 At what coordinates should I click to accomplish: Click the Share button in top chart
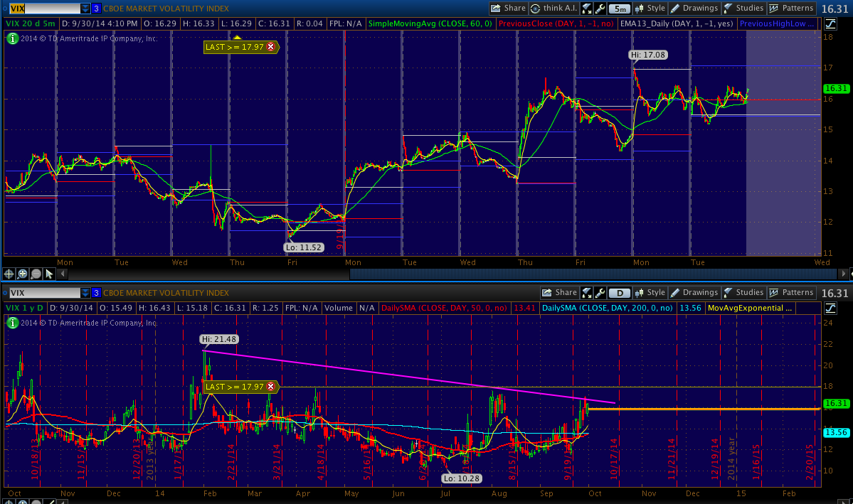(508, 9)
